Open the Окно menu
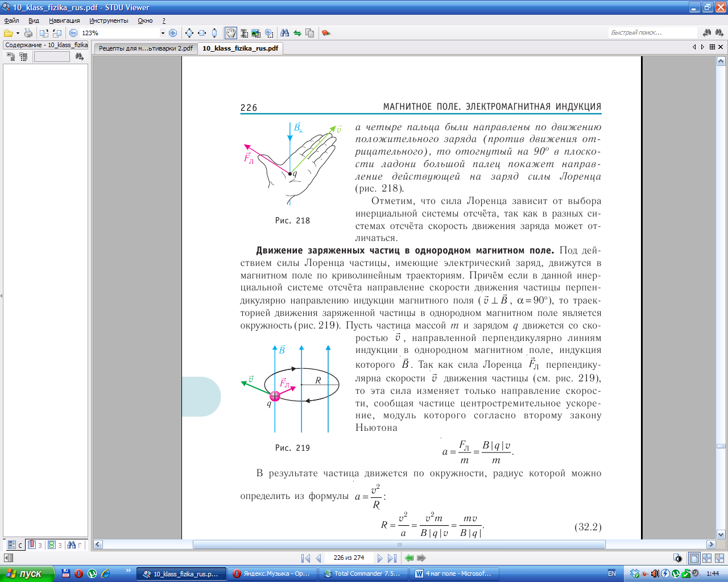The width and height of the screenshot is (728, 582). point(145,20)
